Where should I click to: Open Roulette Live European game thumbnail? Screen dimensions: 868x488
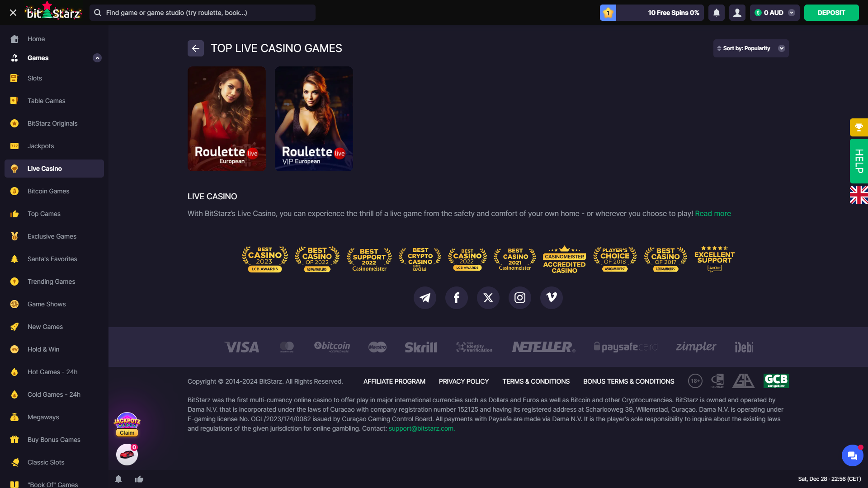[x=226, y=119]
